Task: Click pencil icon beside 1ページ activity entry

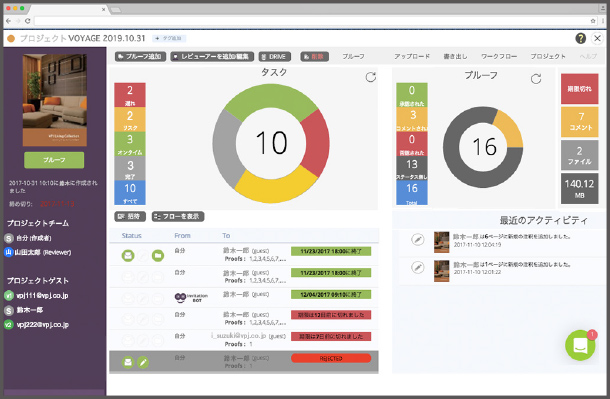Action: tap(418, 268)
